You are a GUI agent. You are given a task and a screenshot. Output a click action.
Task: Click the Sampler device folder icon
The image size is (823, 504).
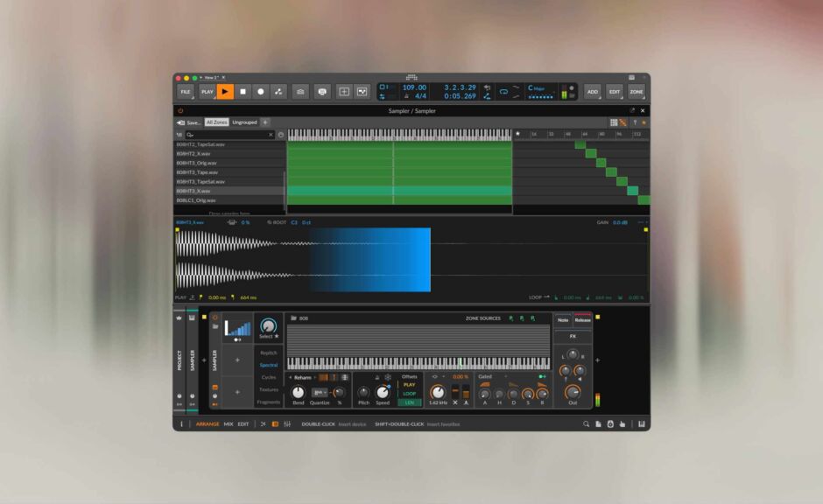[215, 326]
